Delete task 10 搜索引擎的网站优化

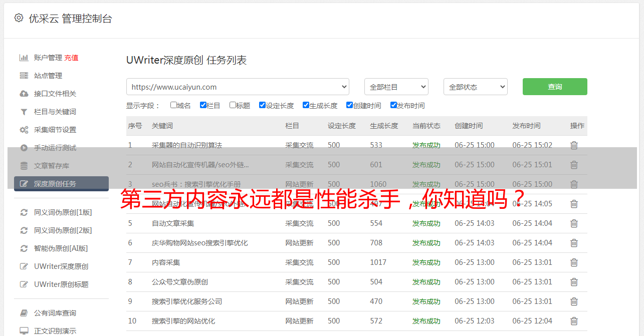574,321
